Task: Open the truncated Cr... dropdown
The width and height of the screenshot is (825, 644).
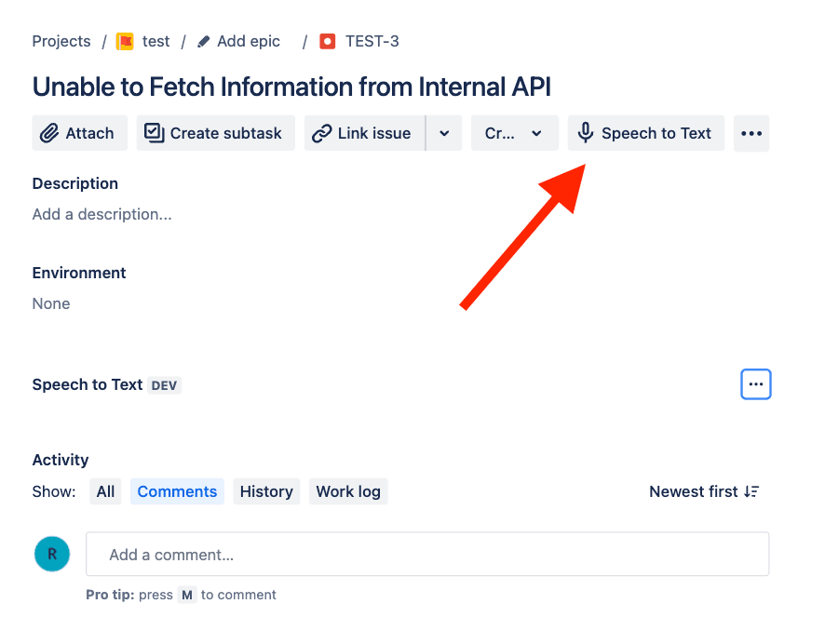Action: pos(515,133)
